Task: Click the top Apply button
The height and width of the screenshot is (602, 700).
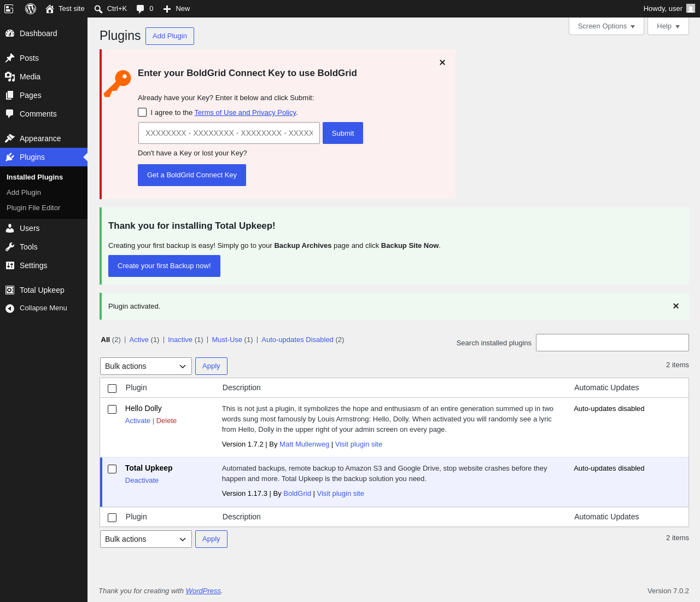Action: point(211,366)
